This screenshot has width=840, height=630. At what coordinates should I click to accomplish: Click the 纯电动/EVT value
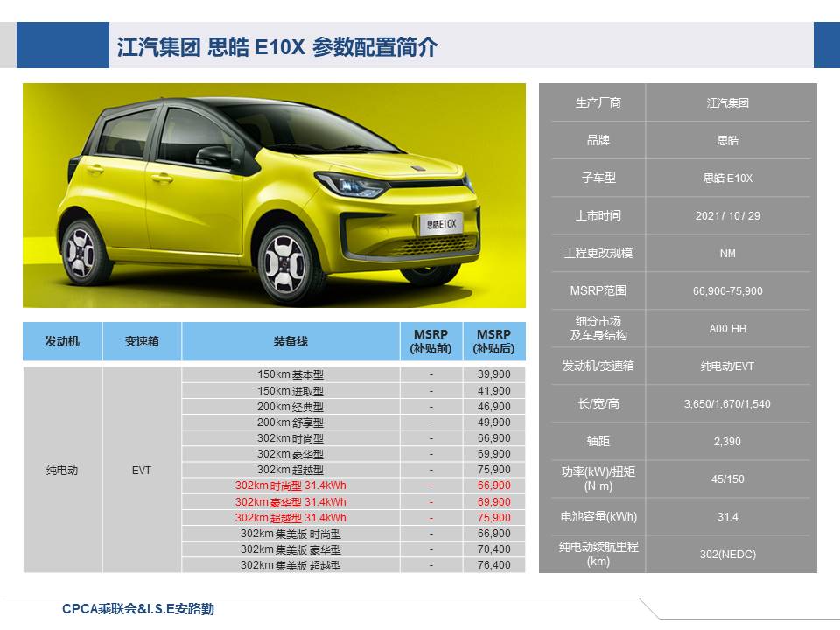pyautogui.click(x=727, y=367)
